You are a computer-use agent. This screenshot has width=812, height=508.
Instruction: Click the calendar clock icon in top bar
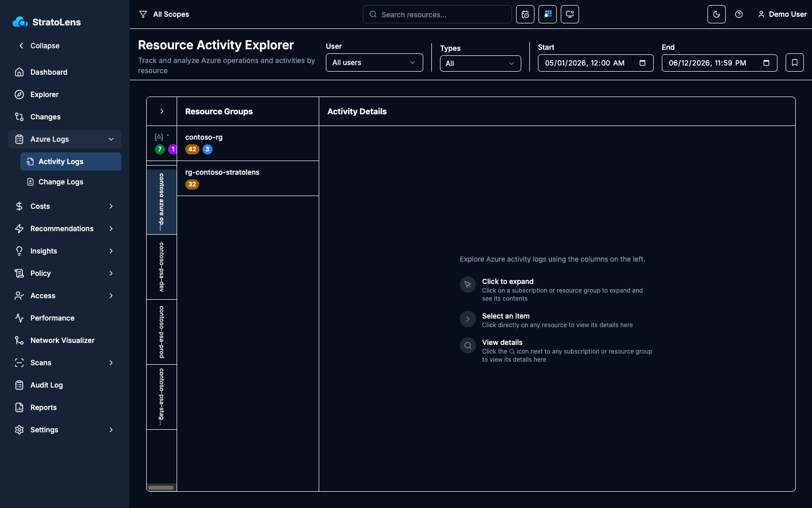(525, 14)
